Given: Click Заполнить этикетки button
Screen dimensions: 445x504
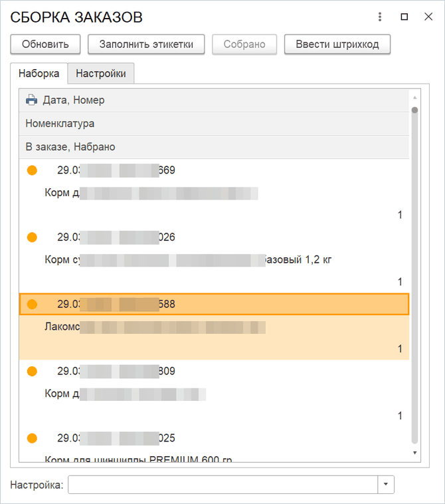Looking at the screenshot, I should [146, 44].
